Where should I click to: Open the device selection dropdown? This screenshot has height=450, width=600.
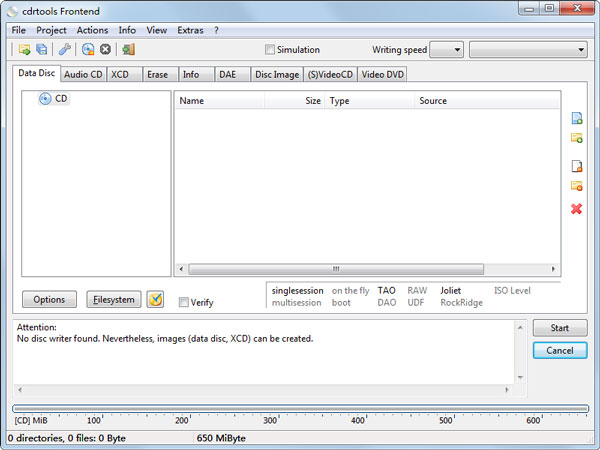coord(528,50)
